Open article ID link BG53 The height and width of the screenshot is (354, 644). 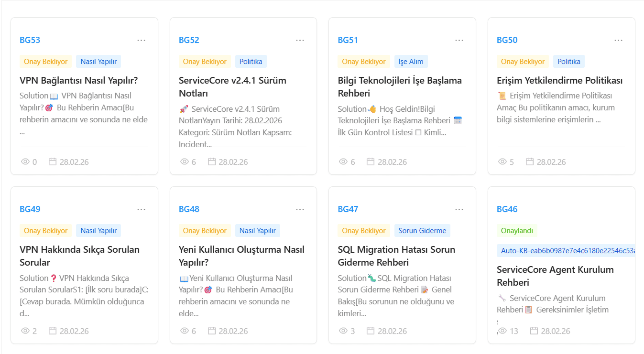[30, 40]
